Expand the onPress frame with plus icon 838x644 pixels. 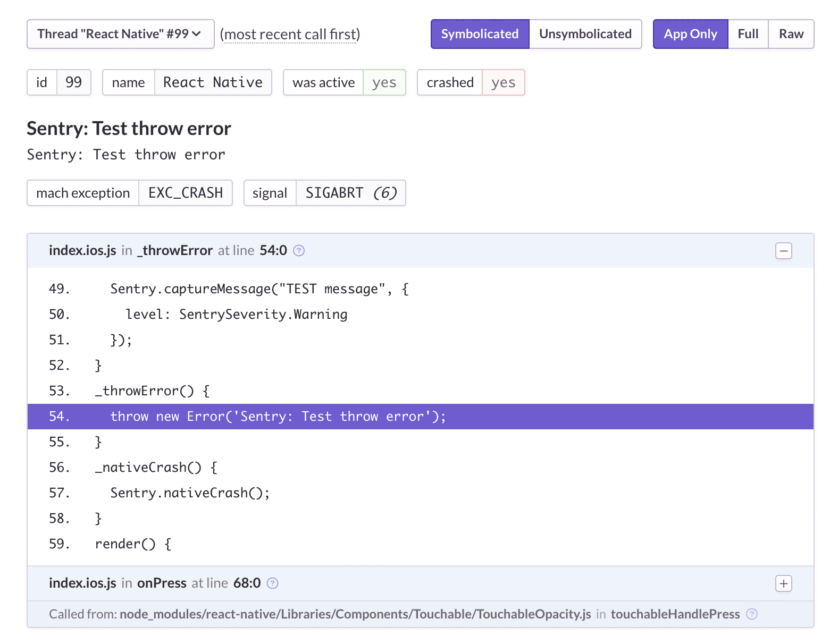[783, 583]
